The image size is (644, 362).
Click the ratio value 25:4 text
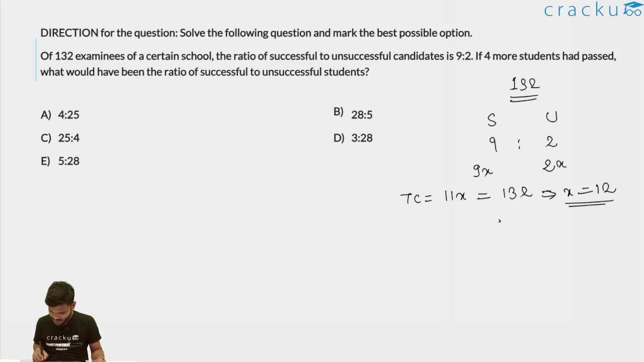pos(69,138)
